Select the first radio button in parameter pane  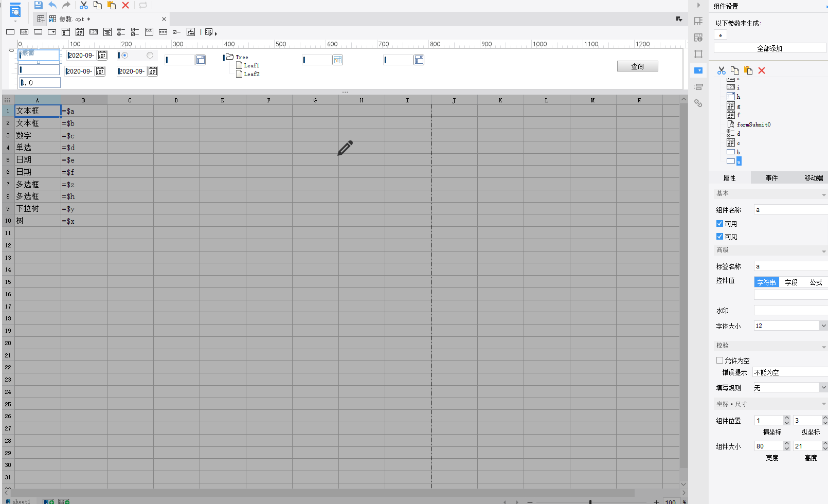pyautogui.click(x=124, y=56)
